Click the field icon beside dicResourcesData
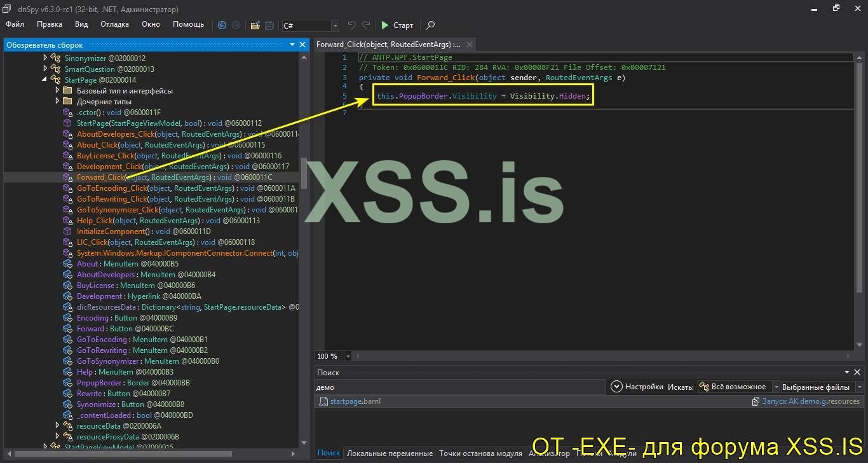This screenshot has width=868, height=463. (67, 307)
